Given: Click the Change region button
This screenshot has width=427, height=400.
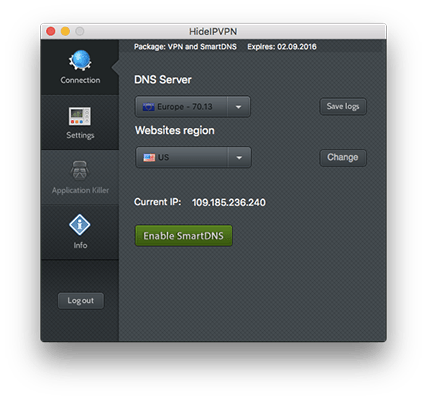Looking at the screenshot, I should (343, 157).
